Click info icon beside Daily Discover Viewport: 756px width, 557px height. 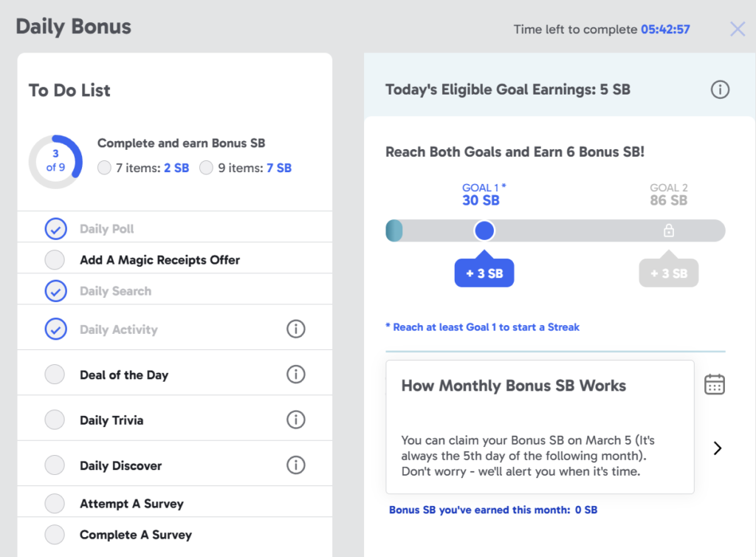point(295,465)
